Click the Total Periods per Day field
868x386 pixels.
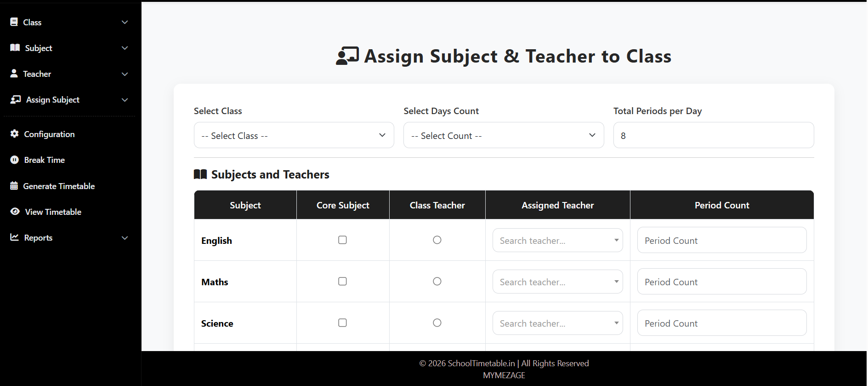[x=713, y=135]
